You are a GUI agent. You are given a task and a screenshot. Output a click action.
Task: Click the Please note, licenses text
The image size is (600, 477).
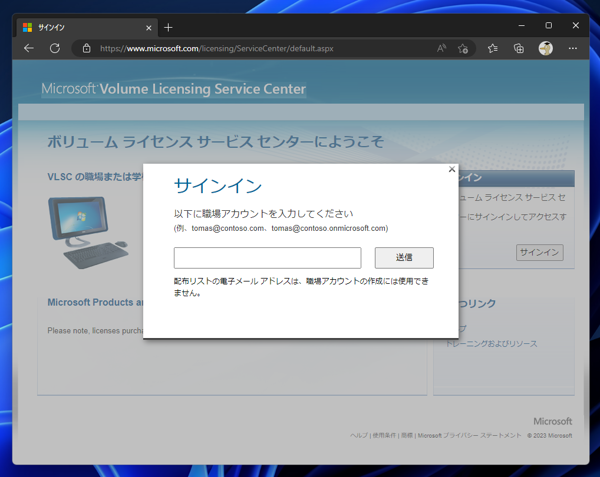tap(95, 330)
